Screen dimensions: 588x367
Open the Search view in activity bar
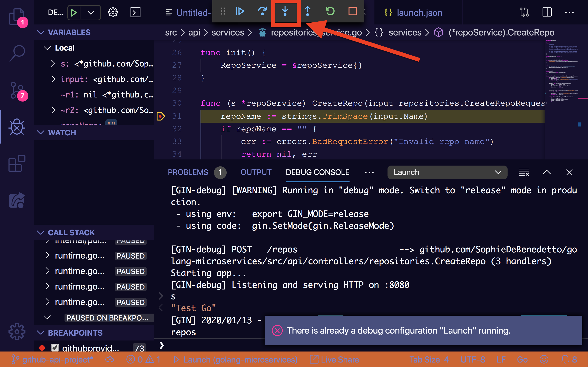[17, 53]
